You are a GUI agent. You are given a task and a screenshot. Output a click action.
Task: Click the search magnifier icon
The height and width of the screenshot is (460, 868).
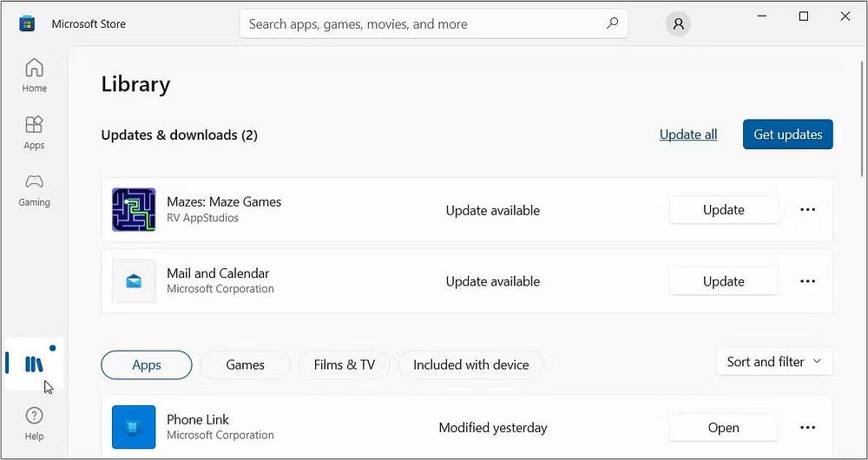tap(612, 23)
